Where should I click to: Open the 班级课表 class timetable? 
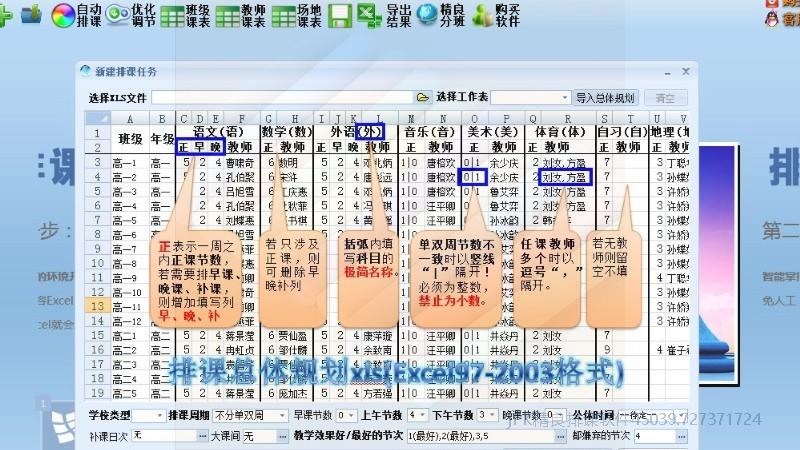[x=185, y=15]
